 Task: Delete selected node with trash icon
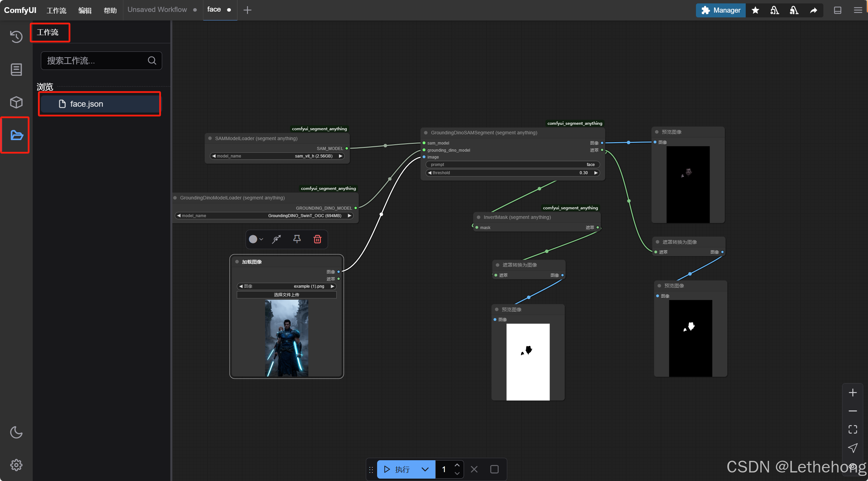(317, 239)
